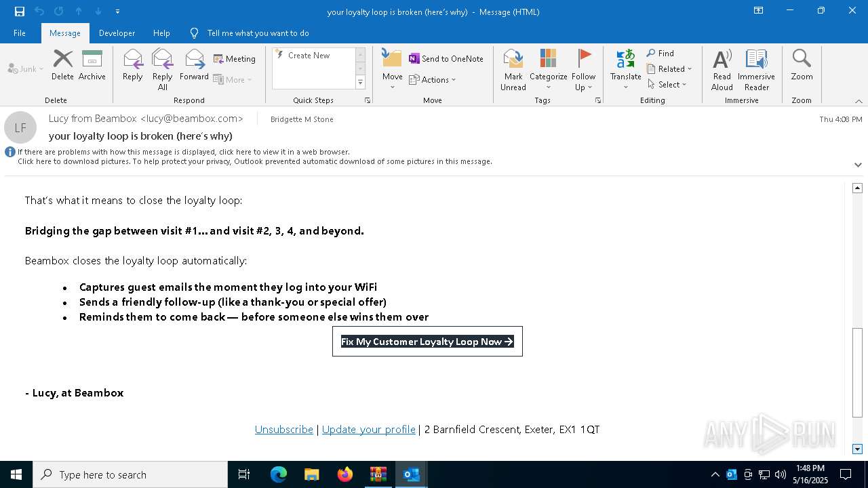Open the Developer tab
Screen dimensions: 868x488
[117, 33]
